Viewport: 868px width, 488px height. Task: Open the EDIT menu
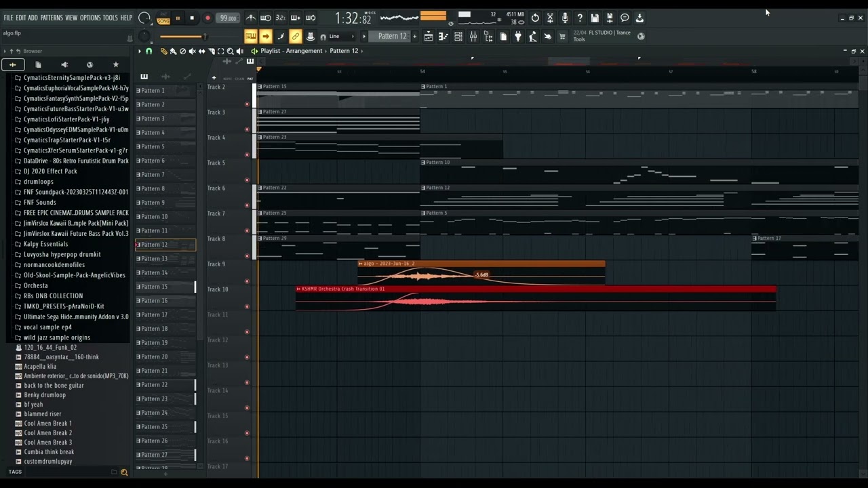(21, 18)
